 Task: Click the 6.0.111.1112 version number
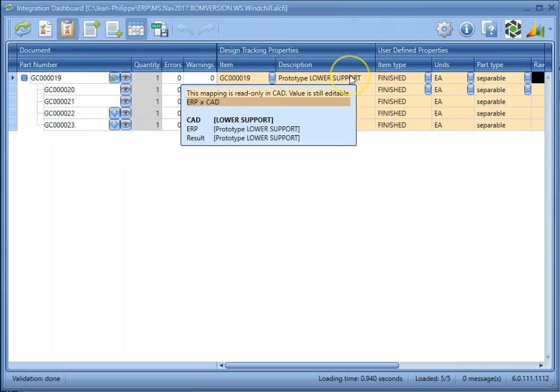pos(530,378)
